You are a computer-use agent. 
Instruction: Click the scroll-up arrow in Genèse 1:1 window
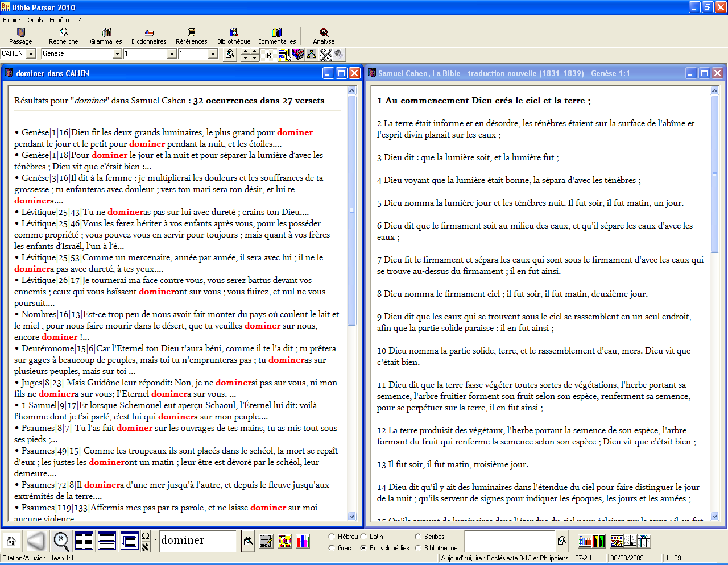(x=715, y=91)
